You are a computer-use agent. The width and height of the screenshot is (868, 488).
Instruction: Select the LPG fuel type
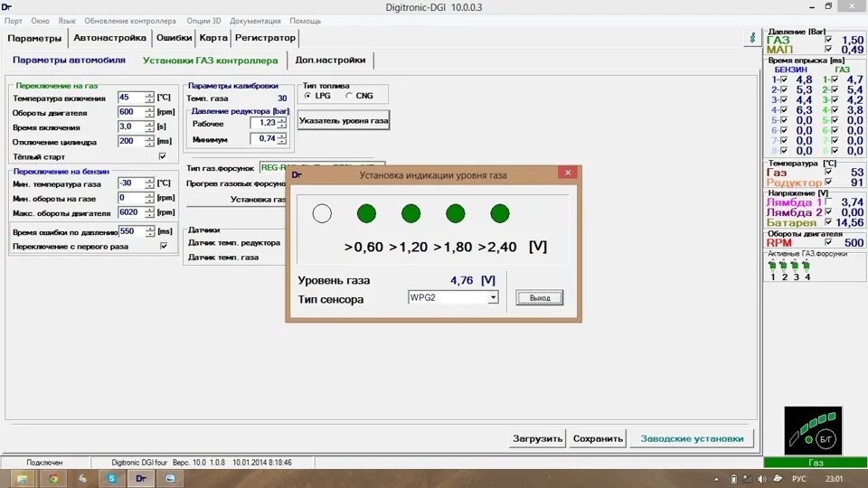click(x=307, y=96)
